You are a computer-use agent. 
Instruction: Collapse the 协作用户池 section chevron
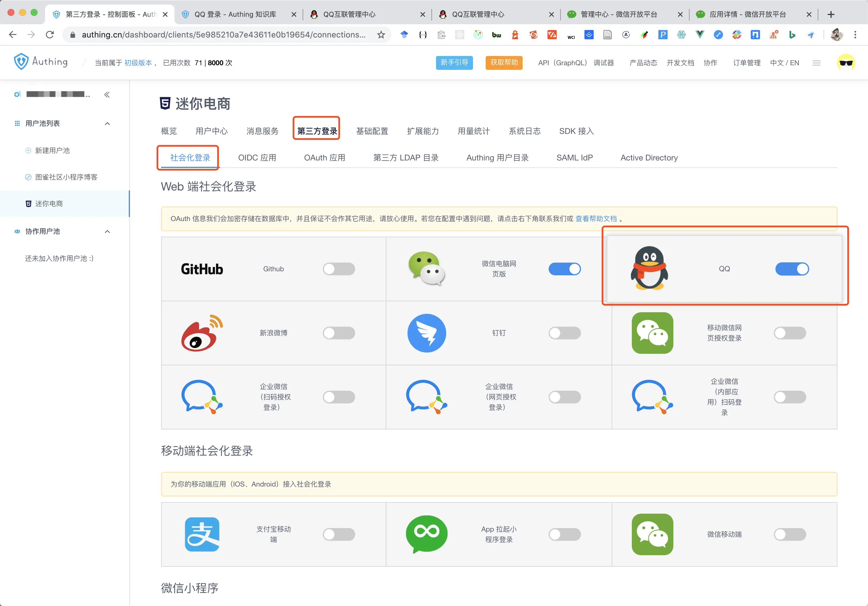pos(107,232)
